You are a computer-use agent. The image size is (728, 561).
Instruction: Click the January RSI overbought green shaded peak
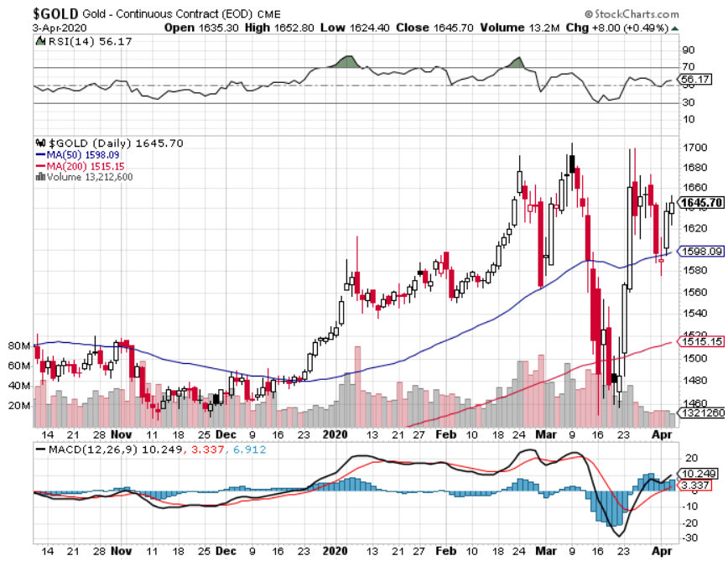[346, 62]
